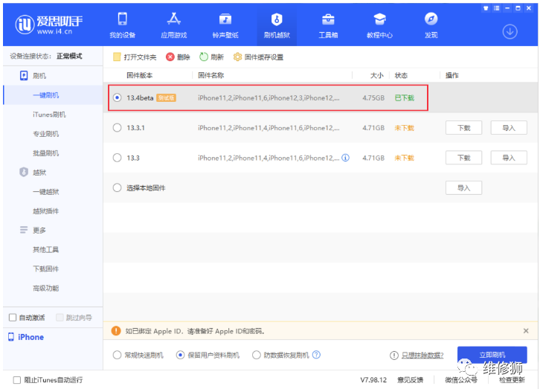Open 下载固件 in the sidebar
Screen dimensions: 540x392
point(46,269)
